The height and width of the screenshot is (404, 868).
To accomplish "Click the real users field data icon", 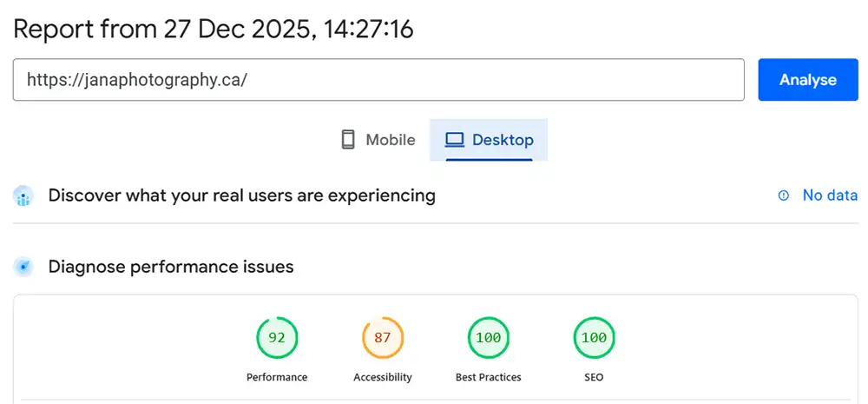I will click(23, 196).
